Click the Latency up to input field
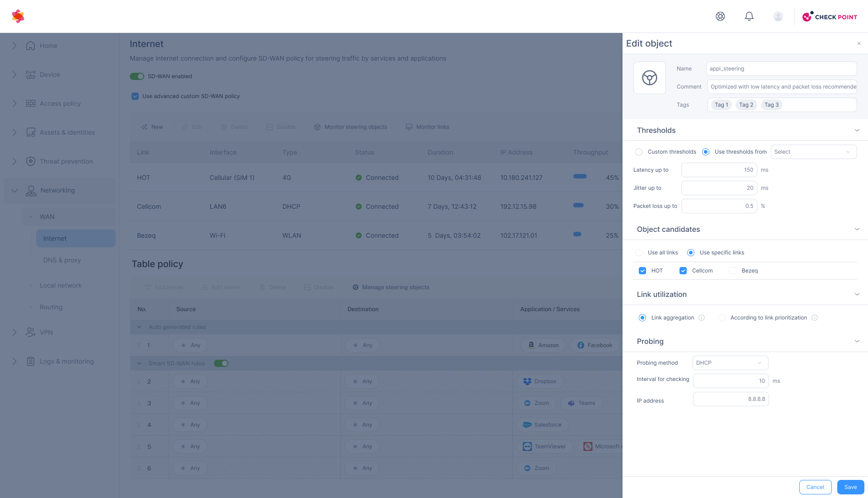 [719, 170]
